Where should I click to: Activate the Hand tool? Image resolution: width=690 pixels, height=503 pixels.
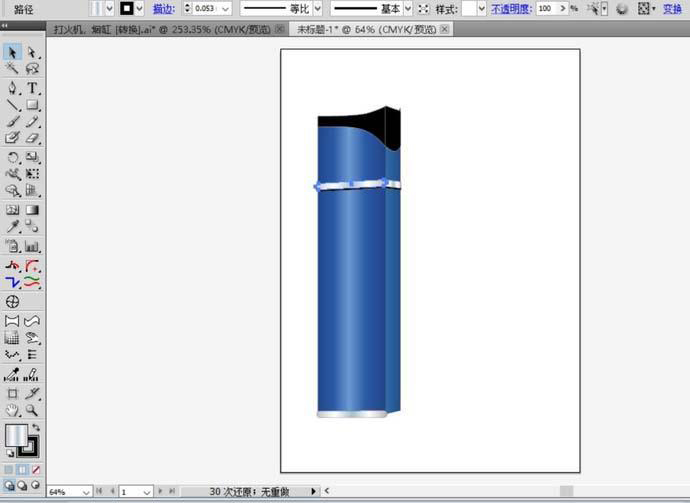tap(13, 410)
